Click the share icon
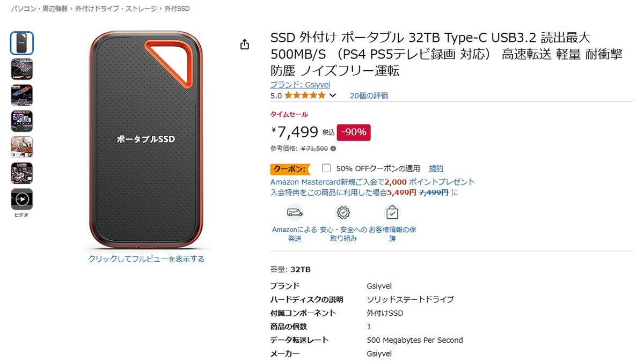The image size is (644, 362). point(245,45)
